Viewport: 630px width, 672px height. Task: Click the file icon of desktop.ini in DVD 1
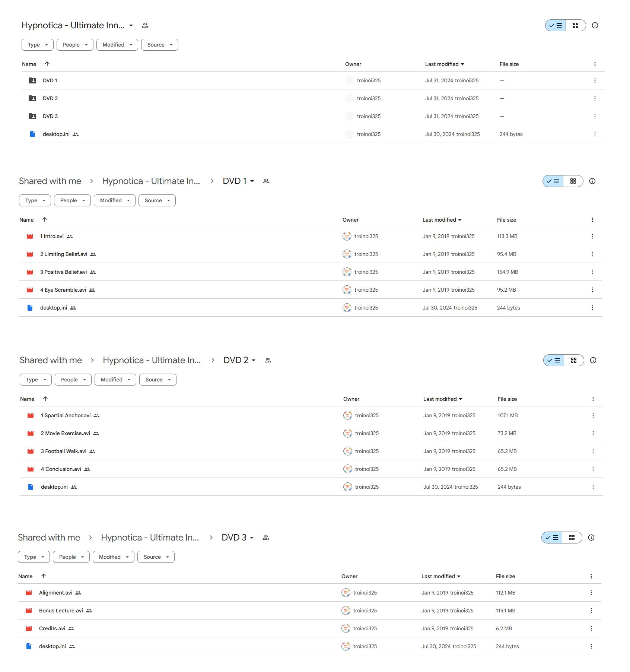(x=30, y=308)
